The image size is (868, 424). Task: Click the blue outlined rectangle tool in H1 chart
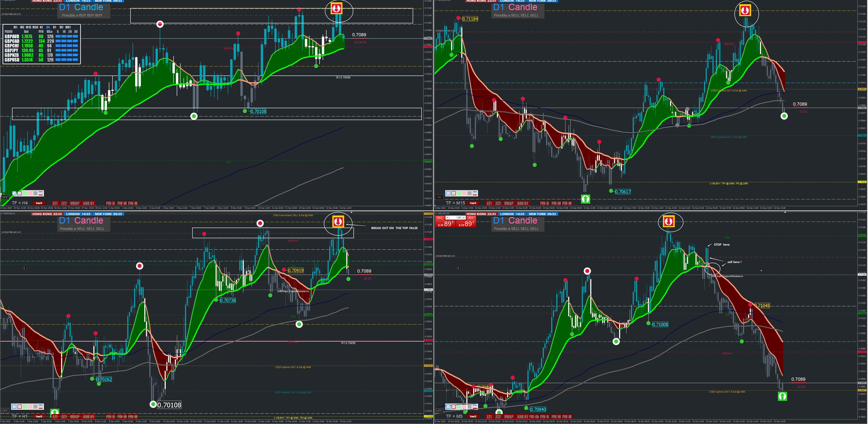coord(14,406)
